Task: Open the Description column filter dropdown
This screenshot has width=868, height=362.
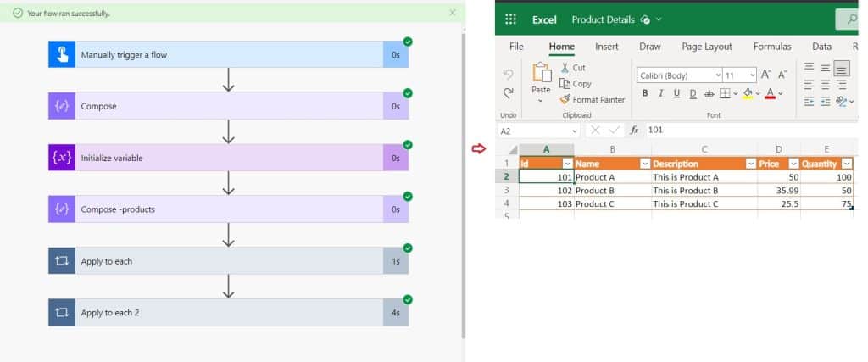Action: point(751,164)
